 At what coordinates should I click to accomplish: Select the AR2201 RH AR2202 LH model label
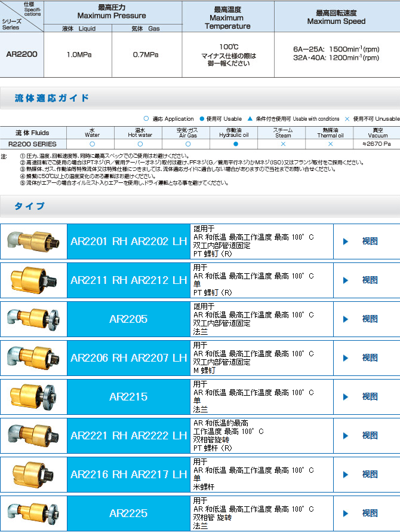[128, 241]
